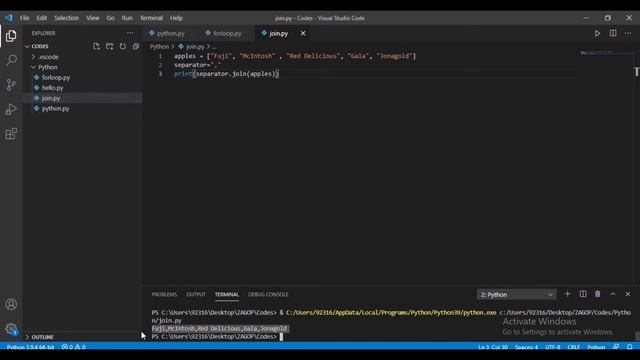Kill terminal with trash icon
The image size is (640, 360).
[598, 294]
